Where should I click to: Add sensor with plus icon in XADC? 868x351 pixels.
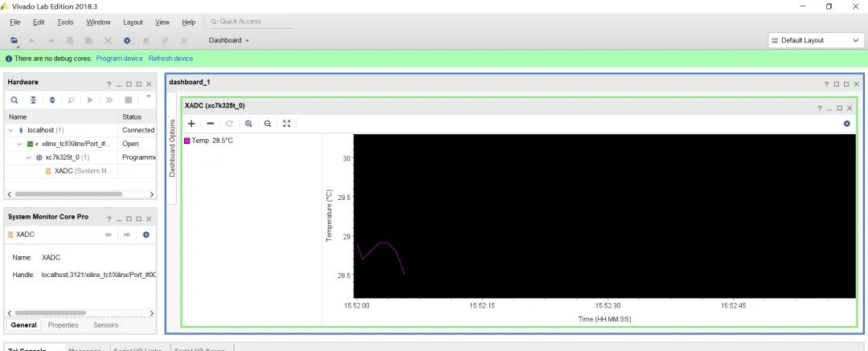(191, 124)
